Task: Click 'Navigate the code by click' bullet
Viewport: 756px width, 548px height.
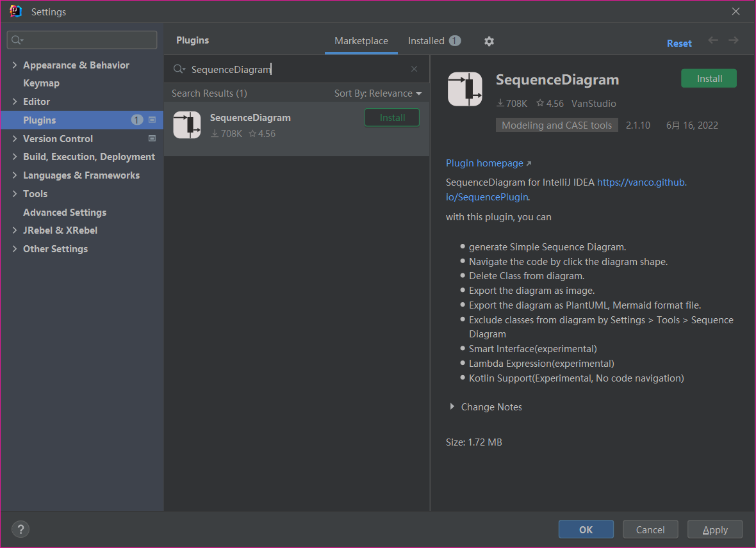Action: (x=568, y=262)
